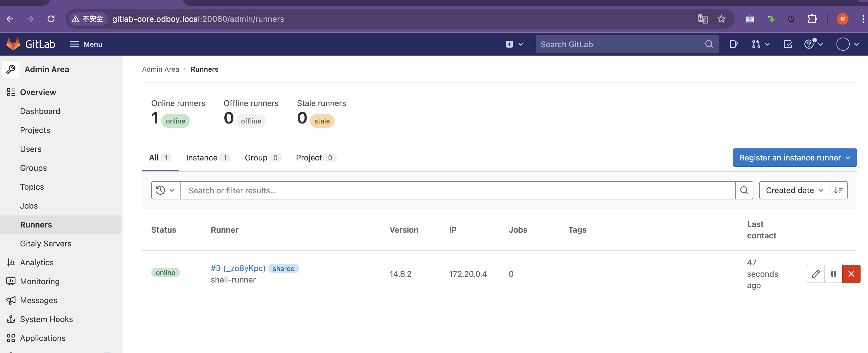Image resolution: width=868 pixels, height=353 pixels.
Task: Click the search magnifier button beside filter field
Action: [x=744, y=190]
